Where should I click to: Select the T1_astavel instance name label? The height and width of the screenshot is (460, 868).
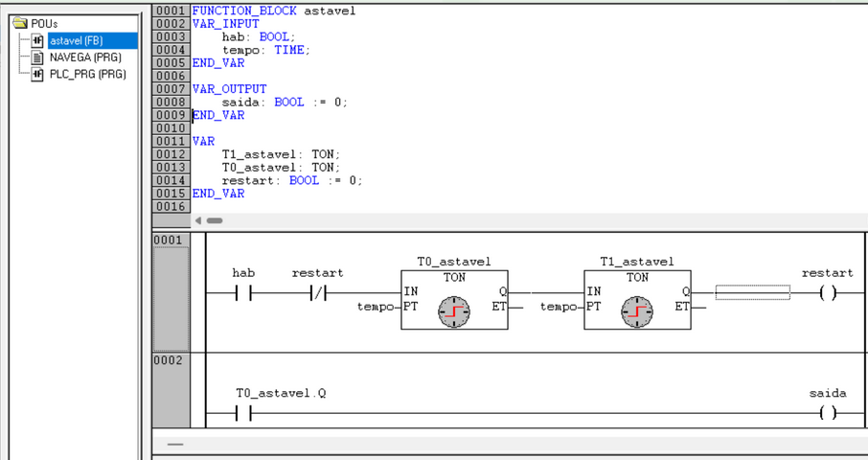click(x=637, y=262)
